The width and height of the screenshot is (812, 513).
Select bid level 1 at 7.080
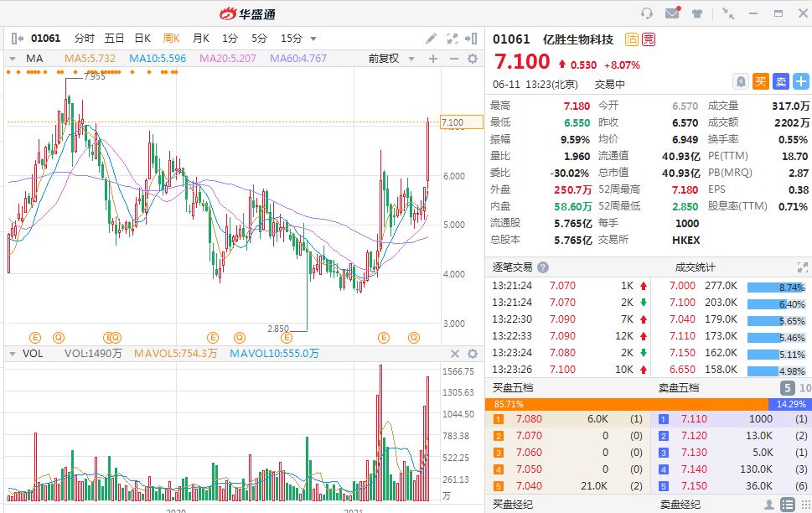569,418
